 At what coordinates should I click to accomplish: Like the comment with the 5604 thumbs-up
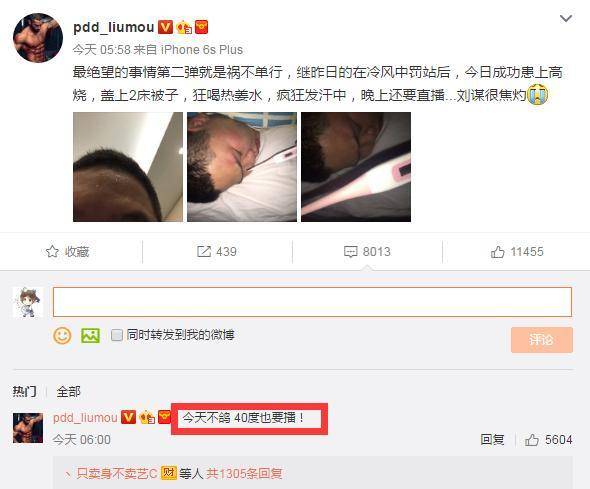[532, 439]
